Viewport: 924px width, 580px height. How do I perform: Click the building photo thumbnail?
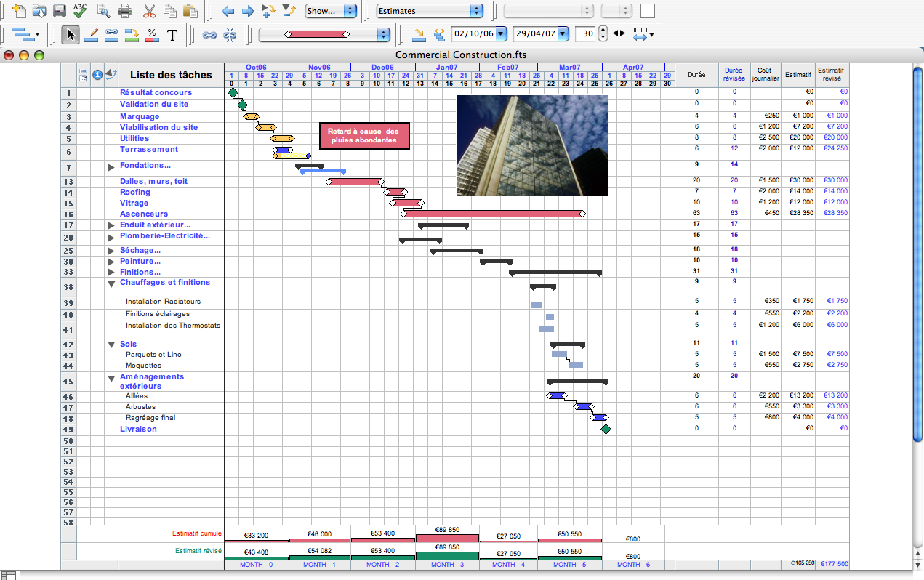click(532, 145)
